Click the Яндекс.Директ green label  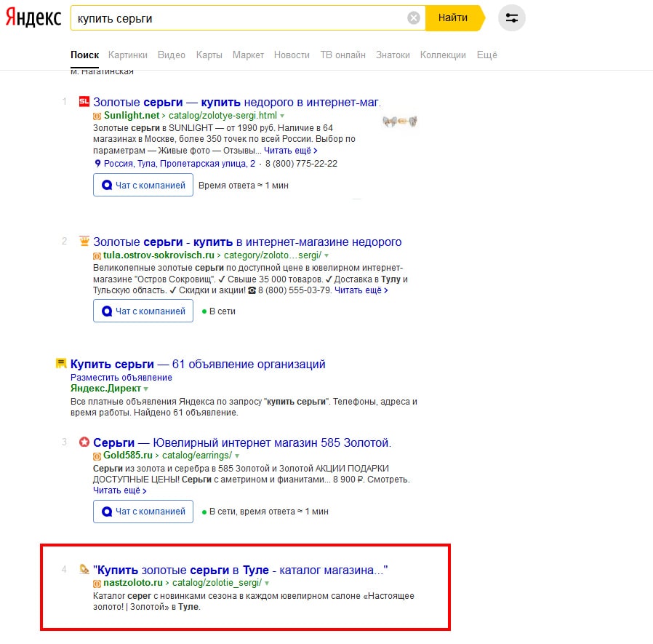coord(105,388)
